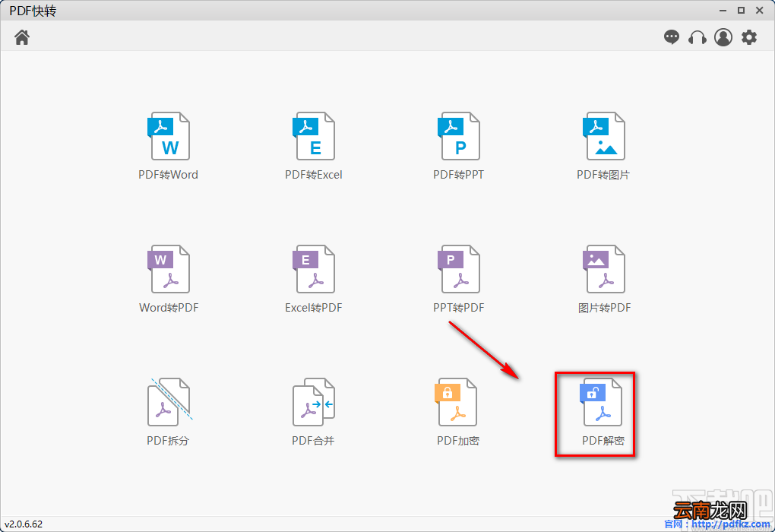Open the Excel转PDF converter icon
This screenshot has height=532, width=775.
(x=313, y=269)
